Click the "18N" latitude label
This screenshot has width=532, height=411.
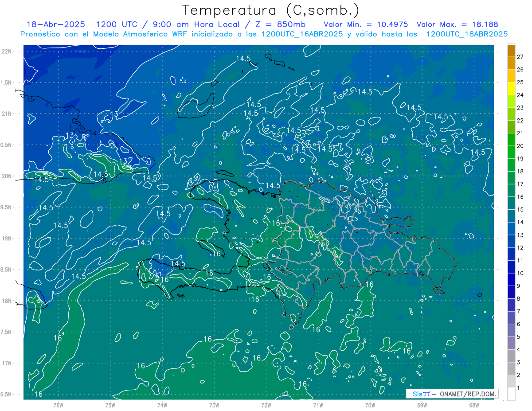pyautogui.click(x=7, y=301)
